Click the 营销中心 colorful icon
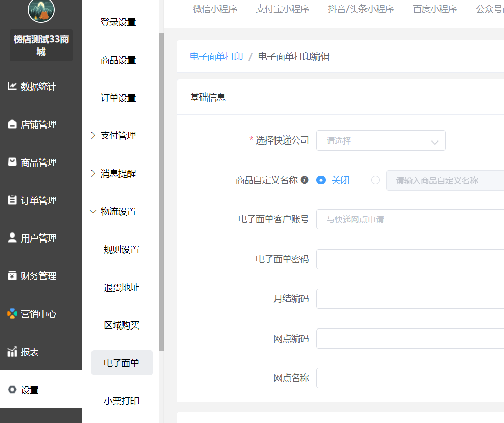 [x=12, y=314]
